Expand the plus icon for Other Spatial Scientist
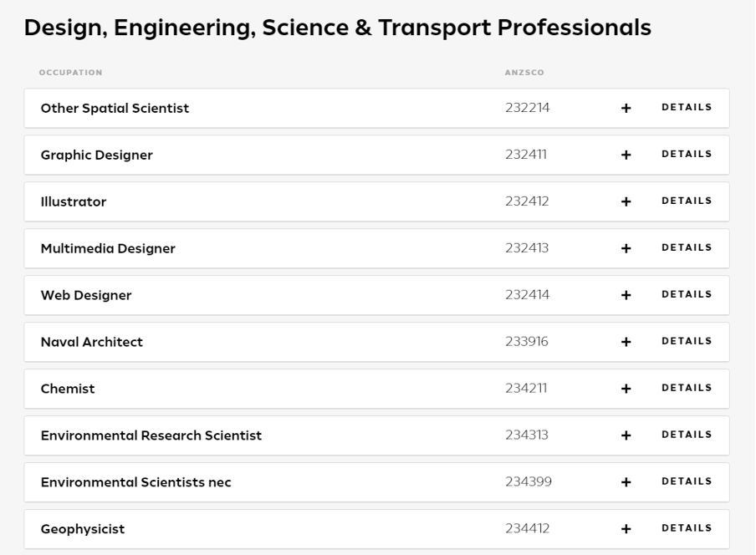 626,109
